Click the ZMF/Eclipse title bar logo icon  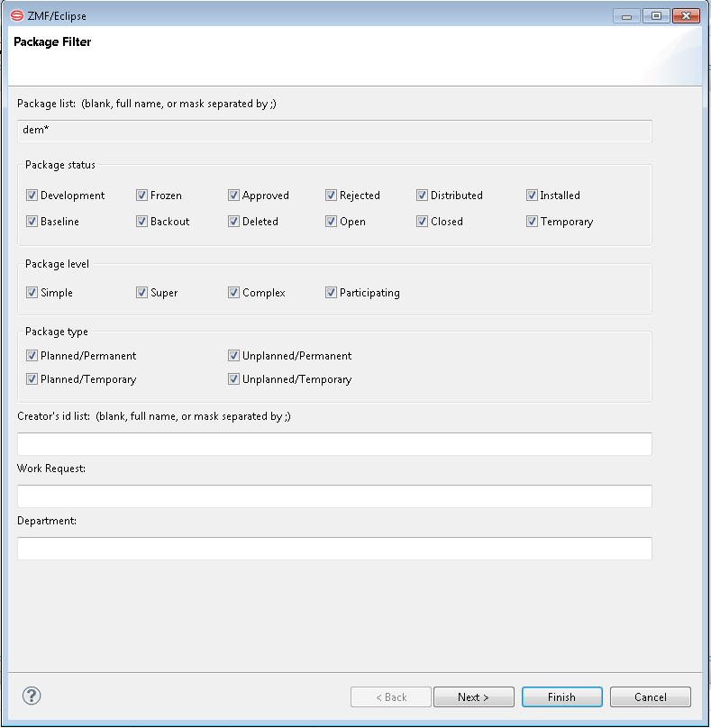(17, 16)
